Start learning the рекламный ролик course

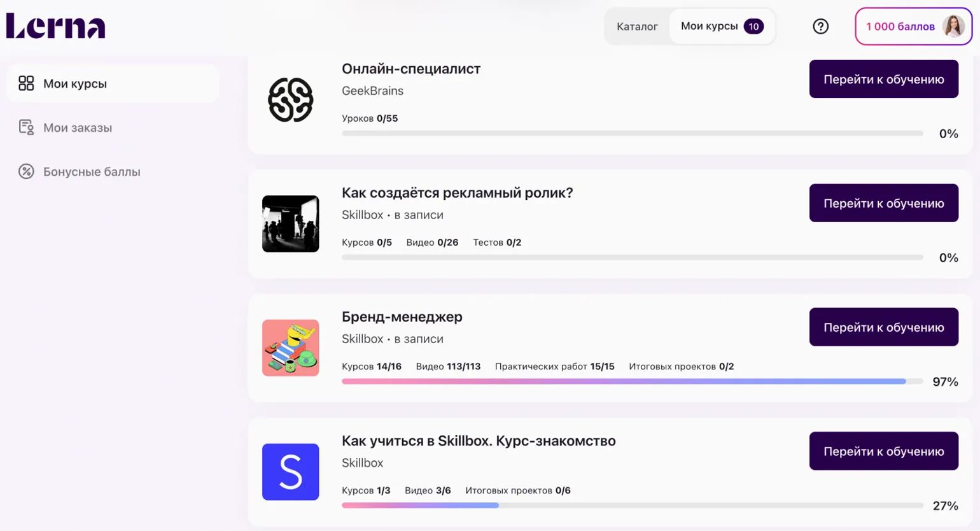[x=883, y=203]
